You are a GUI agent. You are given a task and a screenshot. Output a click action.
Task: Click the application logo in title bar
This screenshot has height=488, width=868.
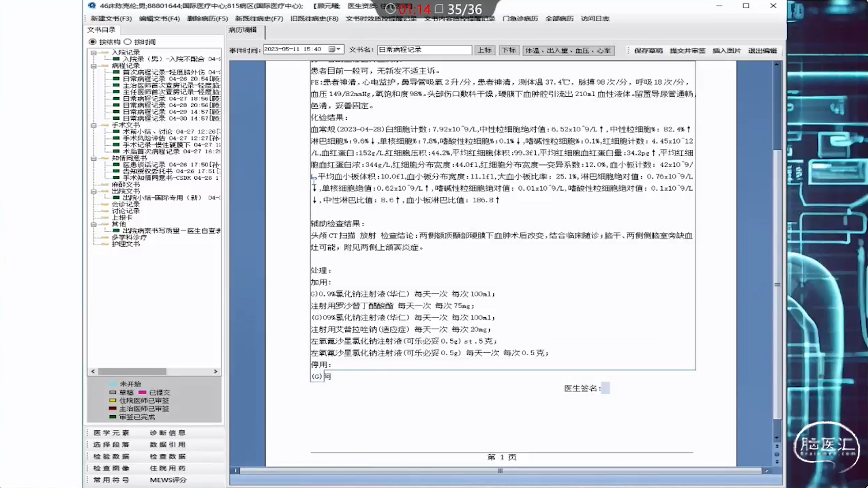tap(92, 6)
